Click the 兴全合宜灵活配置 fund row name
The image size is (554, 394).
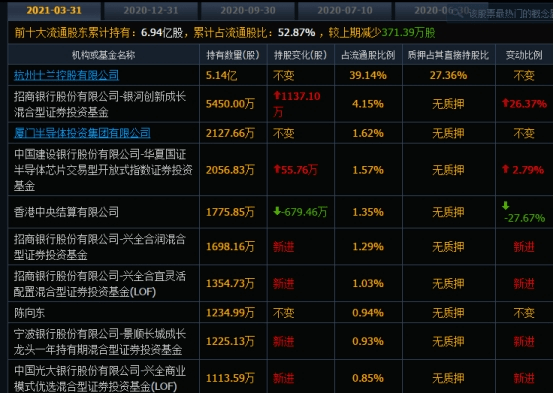pos(100,284)
